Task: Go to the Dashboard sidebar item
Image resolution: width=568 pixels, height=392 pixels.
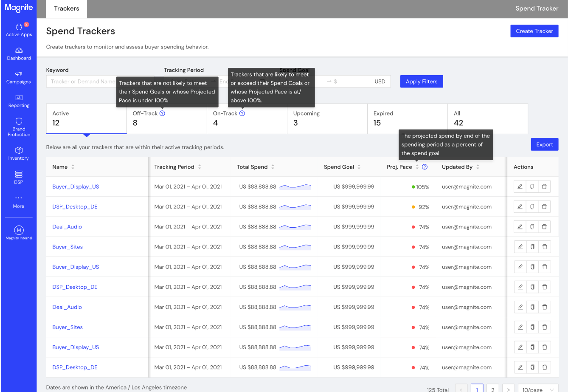Action: coord(19,54)
